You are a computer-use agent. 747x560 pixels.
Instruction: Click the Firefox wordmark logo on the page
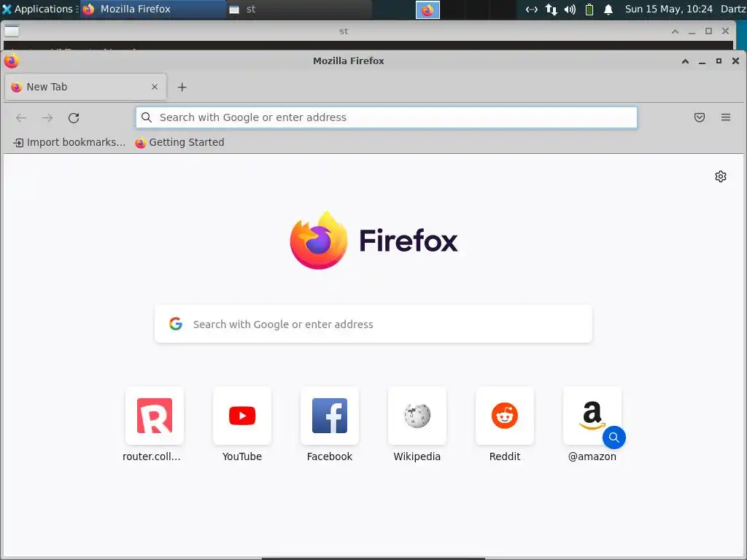pos(373,241)
